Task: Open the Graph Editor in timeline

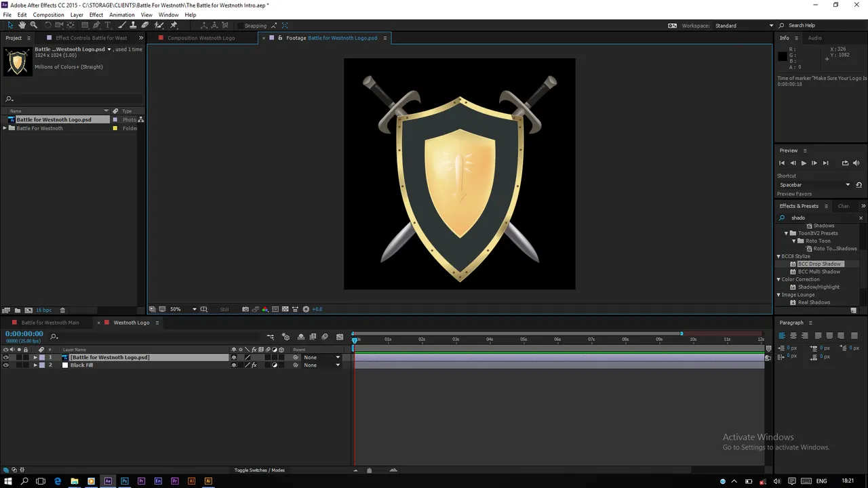Action: click(340, 337)
